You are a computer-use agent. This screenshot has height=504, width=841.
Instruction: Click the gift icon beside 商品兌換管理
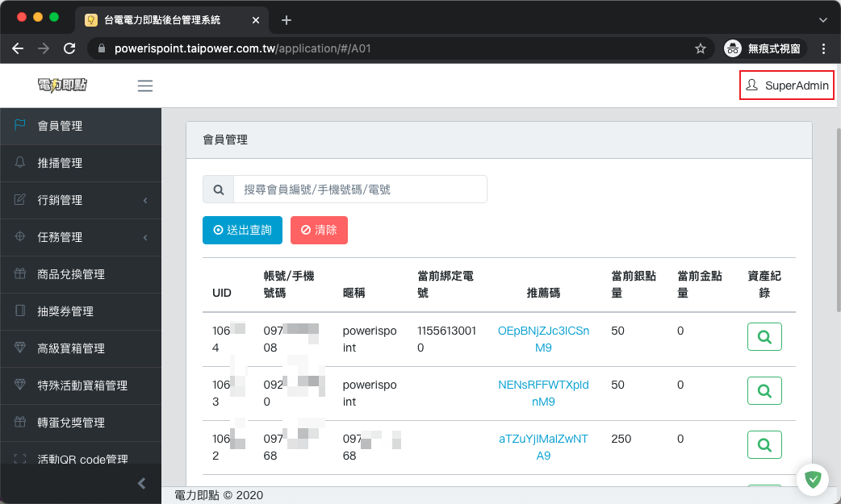coord(20,273)
